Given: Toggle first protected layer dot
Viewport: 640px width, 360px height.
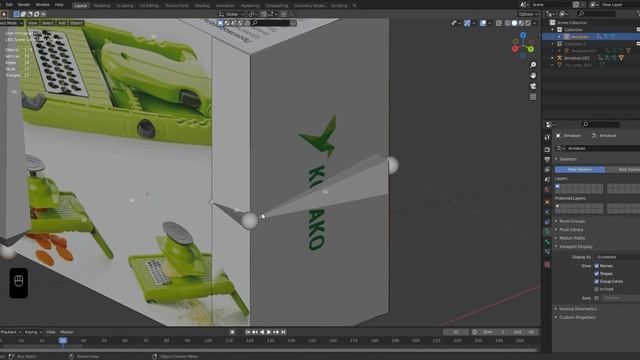Looking at the screenshot, I should click(x=558, y=206).
